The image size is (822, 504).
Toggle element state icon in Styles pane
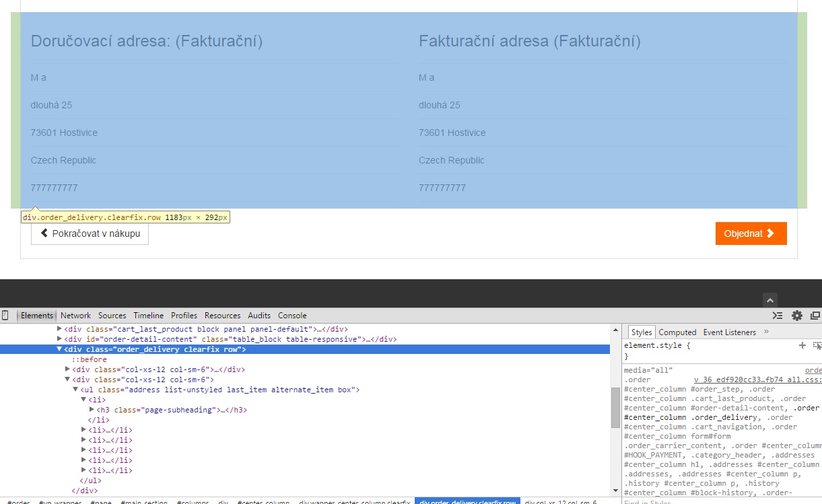click(x=817, y=345)
